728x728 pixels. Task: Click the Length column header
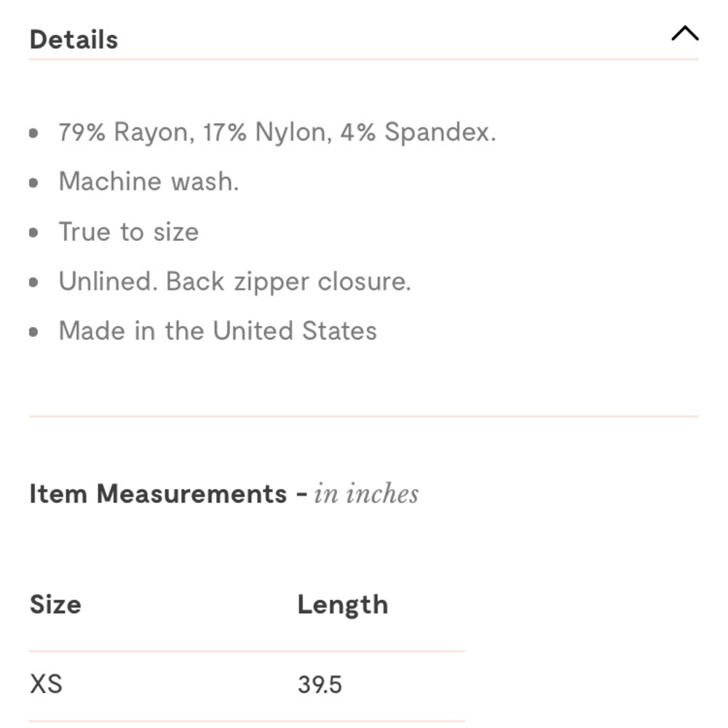(342, 605)
